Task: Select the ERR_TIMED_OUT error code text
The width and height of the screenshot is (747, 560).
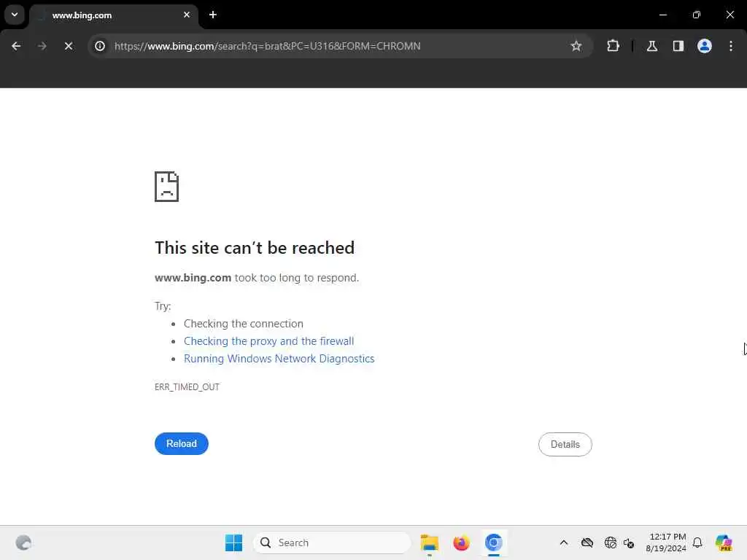Action: coord(187,386)
